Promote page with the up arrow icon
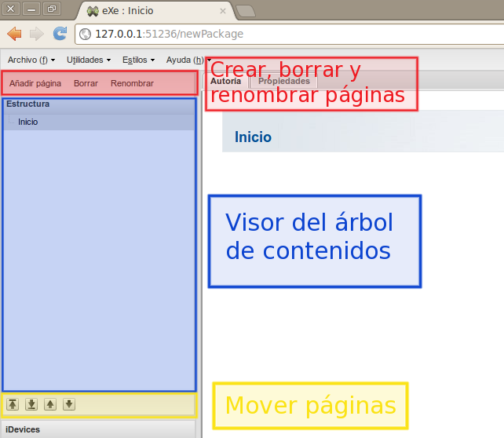Image resolution: width=504 pixels, height=438 pixels. [x=50, y=404]
